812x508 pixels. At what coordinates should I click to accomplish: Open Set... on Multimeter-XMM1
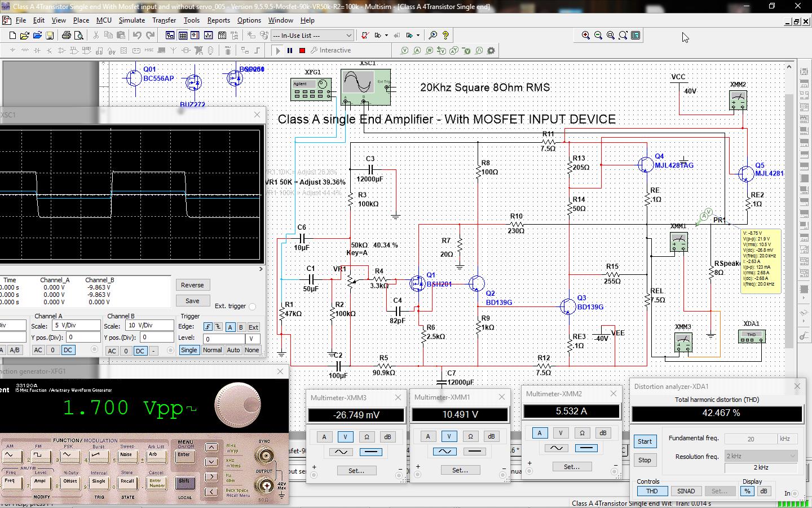point(460,470)
